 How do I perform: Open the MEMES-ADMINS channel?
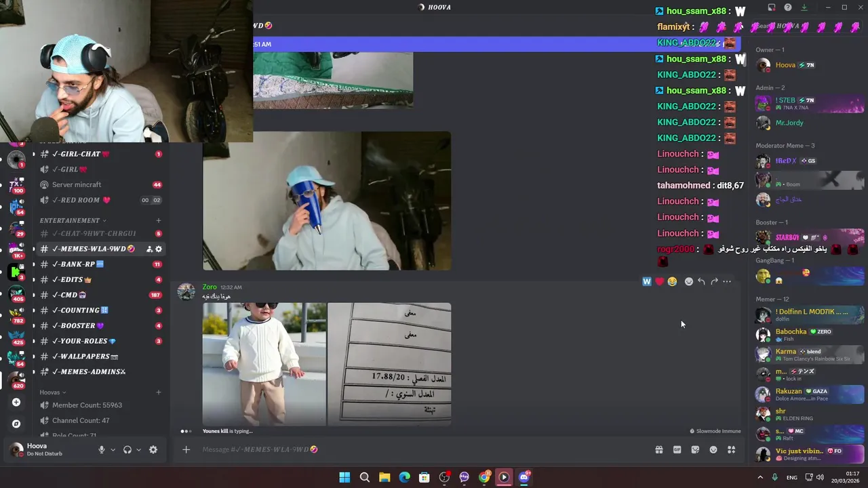(x=100, y=371)
